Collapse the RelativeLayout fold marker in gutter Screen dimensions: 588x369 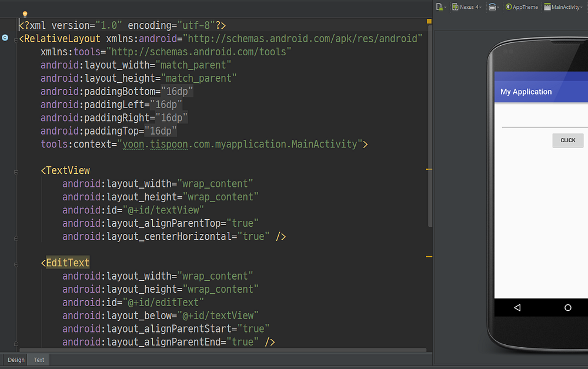pos(16,40)
